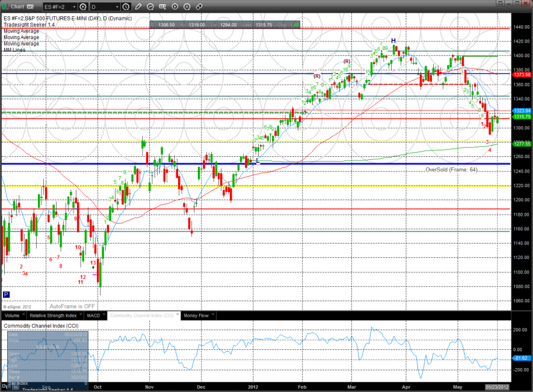Open symbol settings gear icon
The height and width of the screenshot is (392, 533).
(83, 7)
